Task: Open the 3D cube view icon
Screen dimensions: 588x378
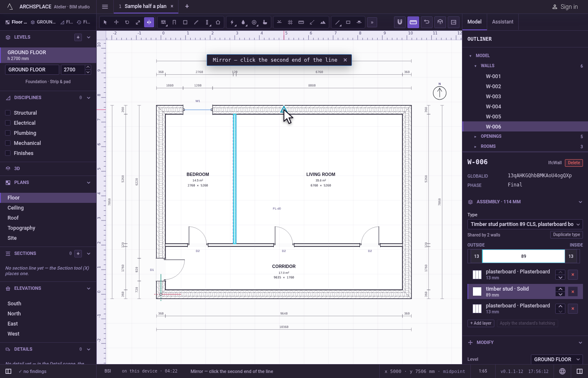Action: [440, 22]
